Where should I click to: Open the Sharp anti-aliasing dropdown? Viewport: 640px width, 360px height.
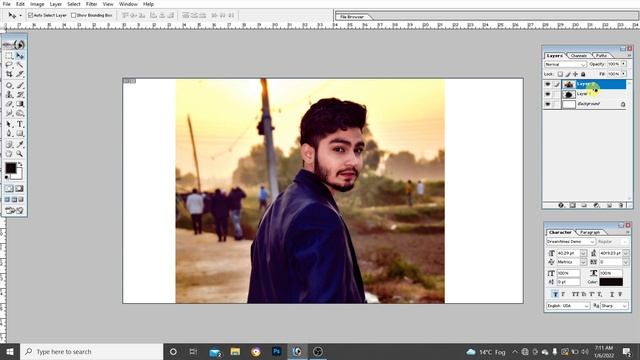click(x=614, y=306)
